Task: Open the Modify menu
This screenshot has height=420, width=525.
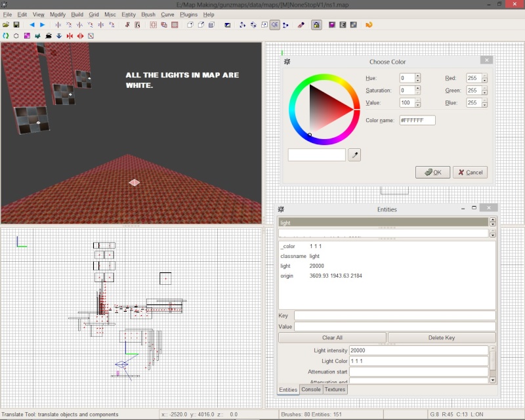Action: [x=58, y=14]
